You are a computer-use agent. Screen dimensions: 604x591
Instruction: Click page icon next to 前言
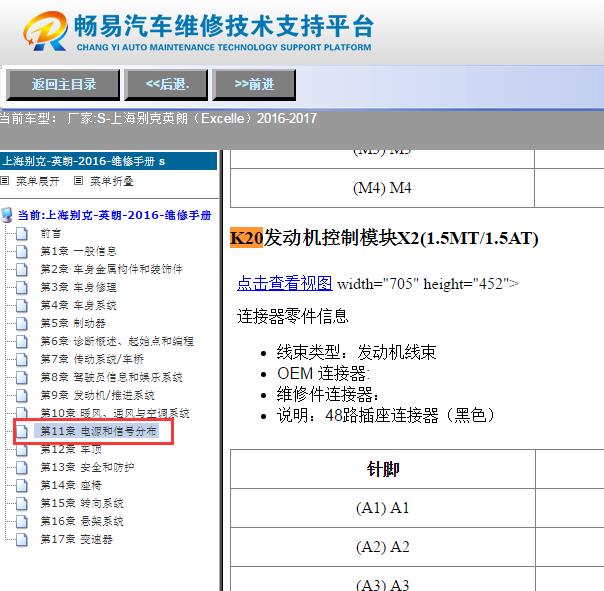click(x=22, y=233)
